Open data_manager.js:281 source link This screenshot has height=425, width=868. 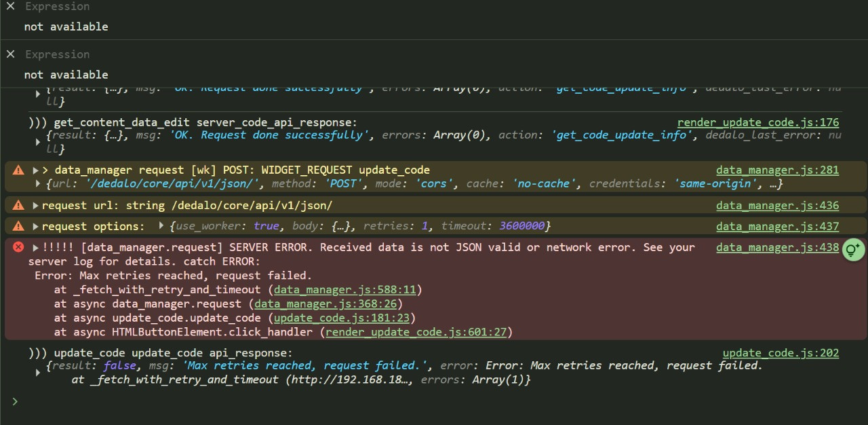coord(777,170)
